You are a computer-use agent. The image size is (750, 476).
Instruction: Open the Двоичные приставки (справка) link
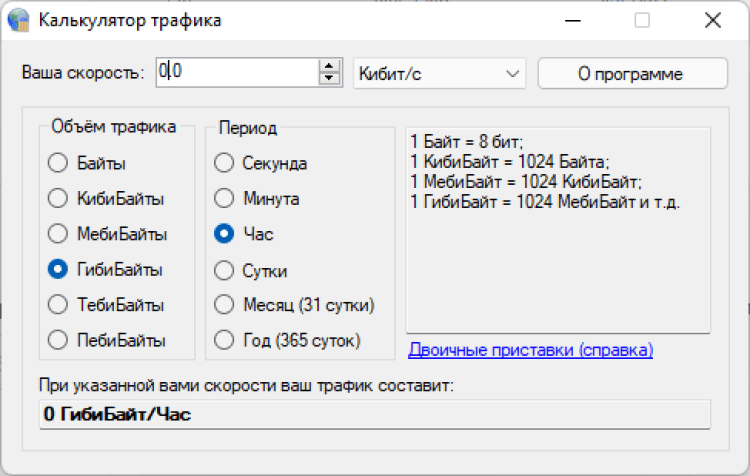point(530,350)
